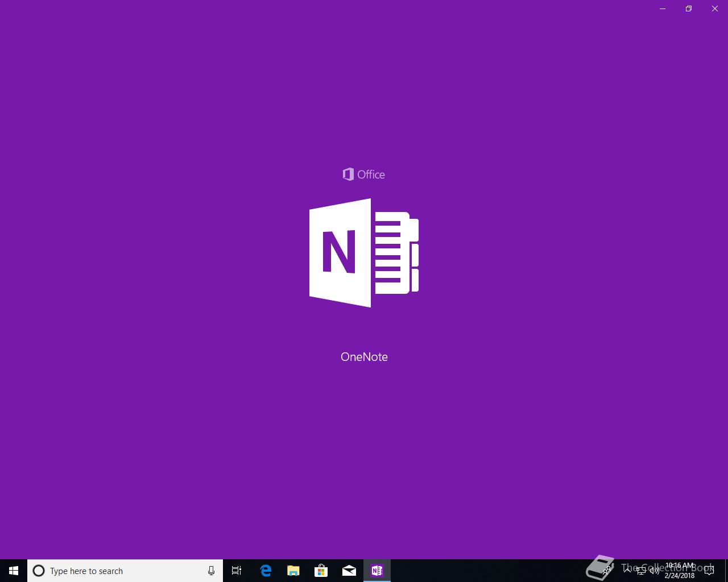Open File Explorer from the taskbar

(x=293, y=571)
